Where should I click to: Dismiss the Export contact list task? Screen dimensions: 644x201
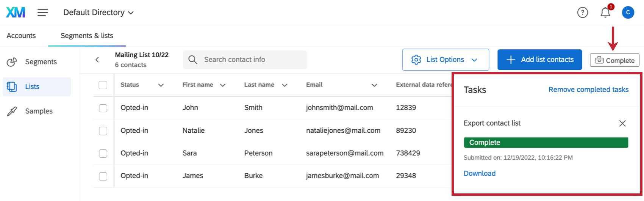pyautogui.click(x=622, y=123)
